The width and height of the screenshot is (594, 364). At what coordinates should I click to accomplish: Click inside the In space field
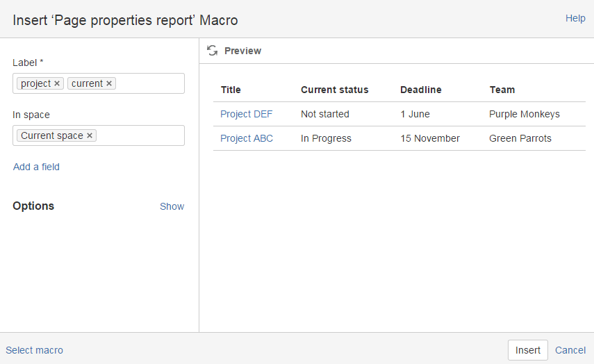coord(139,135)
